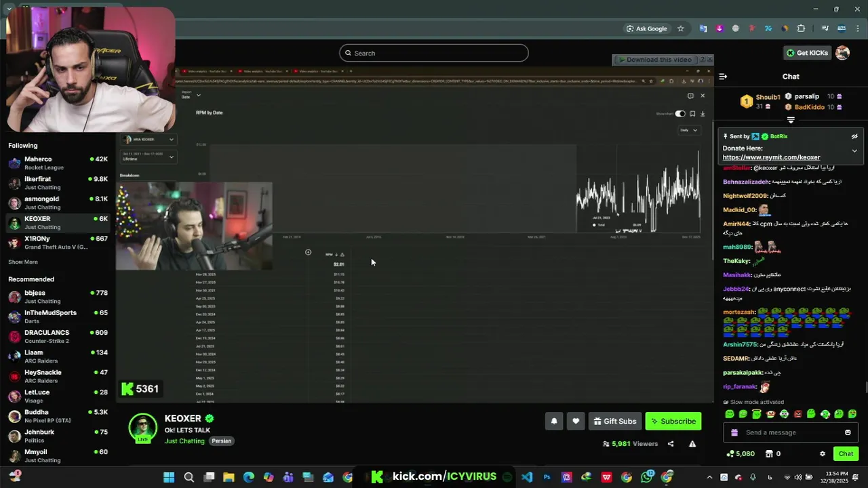Screen dimensions: 868x488
Task: Insert the angry red quick emote
Action: pyautogui.click(x=798, y=414)
